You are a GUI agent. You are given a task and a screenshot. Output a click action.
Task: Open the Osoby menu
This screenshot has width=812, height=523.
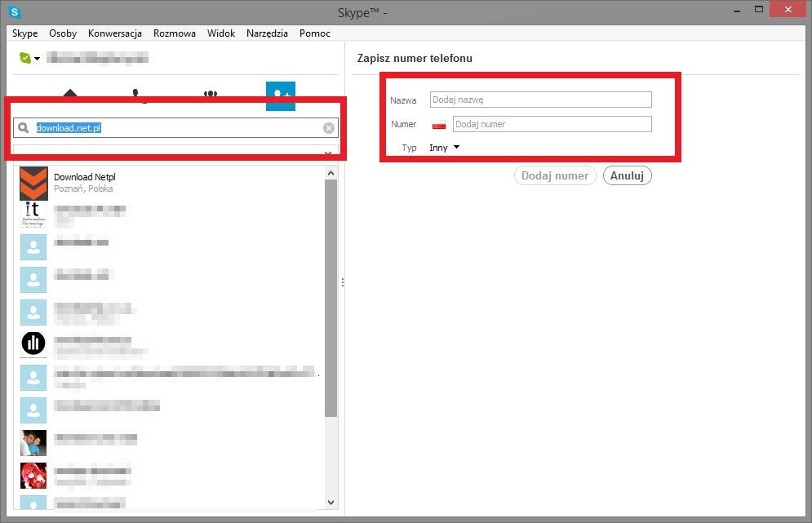click(x=63, y=33)
